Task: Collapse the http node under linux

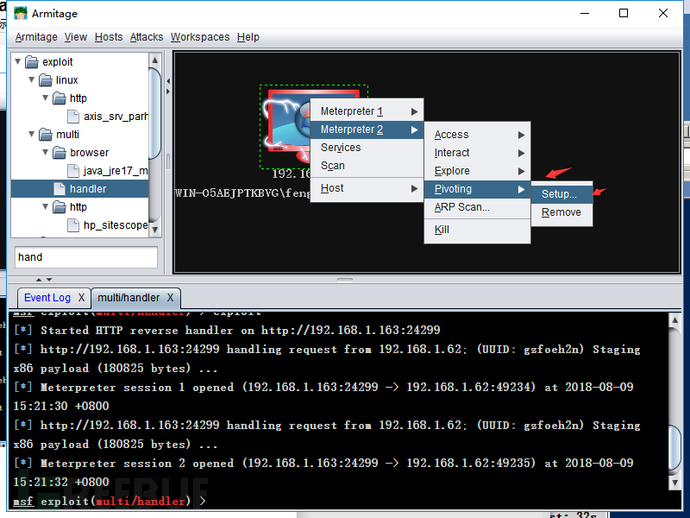Action: tap(45, 98)
